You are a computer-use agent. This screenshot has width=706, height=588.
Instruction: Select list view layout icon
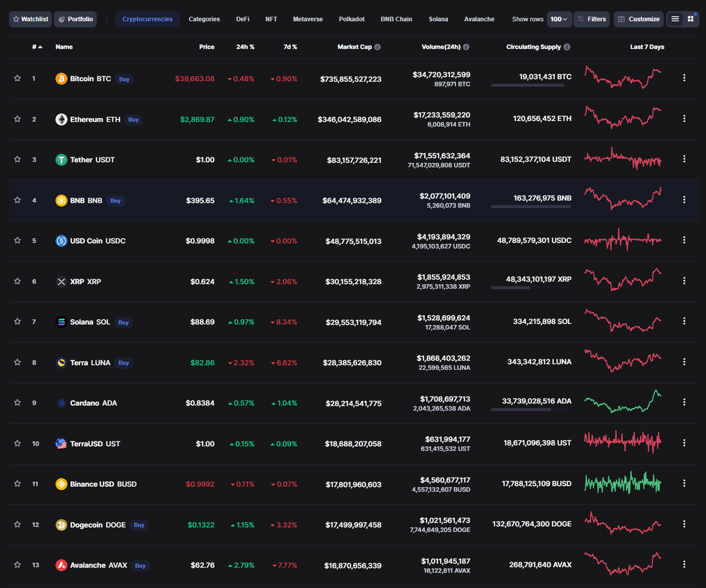(x=675, y=19)
